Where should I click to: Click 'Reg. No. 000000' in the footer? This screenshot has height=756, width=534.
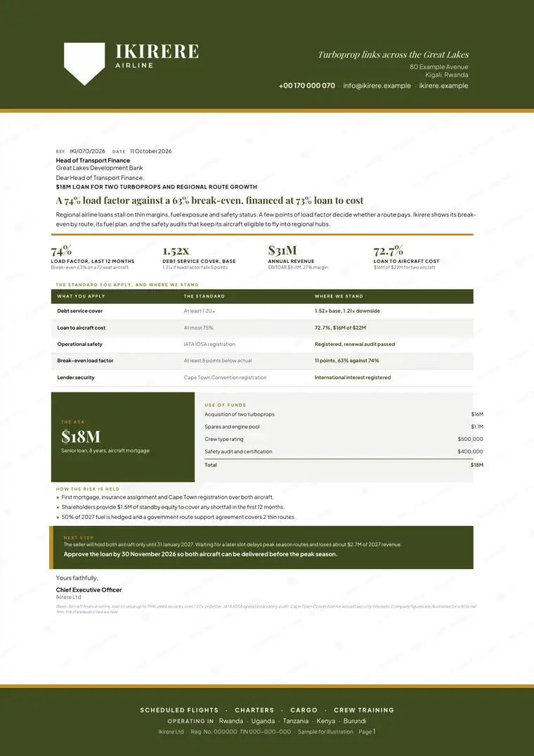[214, 732]
